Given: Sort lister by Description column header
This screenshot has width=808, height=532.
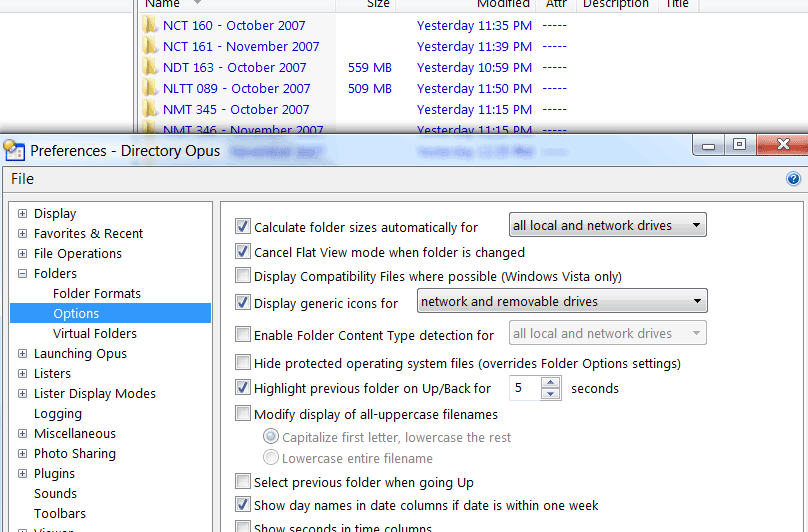Looking at the screenshot, I should (617, 4).
